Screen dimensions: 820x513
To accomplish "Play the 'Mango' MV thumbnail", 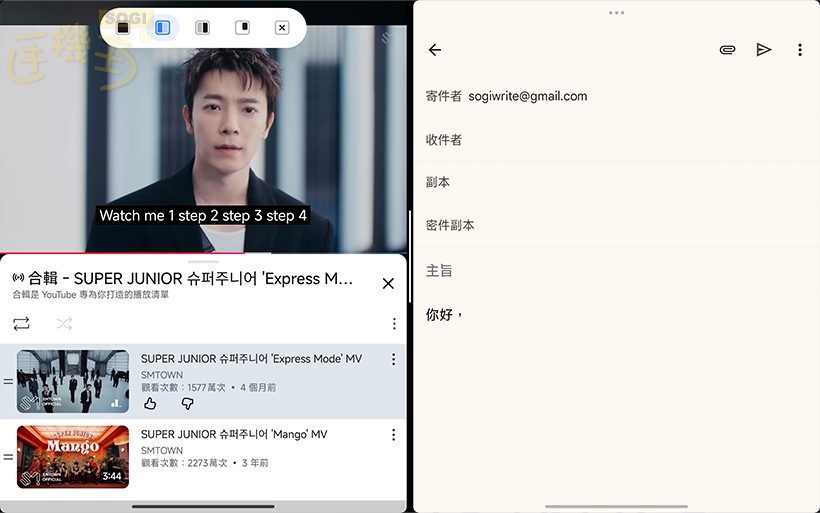I will pyautogui.click(x=73, y=457).
